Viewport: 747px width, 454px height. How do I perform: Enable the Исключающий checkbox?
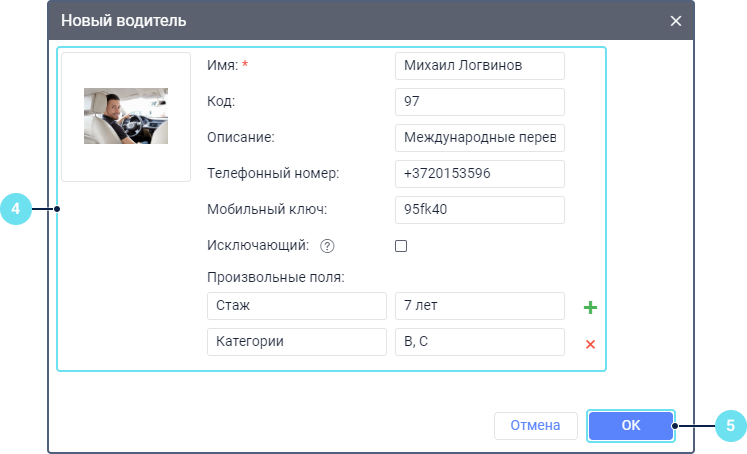pyautogui.click(x=401, y=246)
